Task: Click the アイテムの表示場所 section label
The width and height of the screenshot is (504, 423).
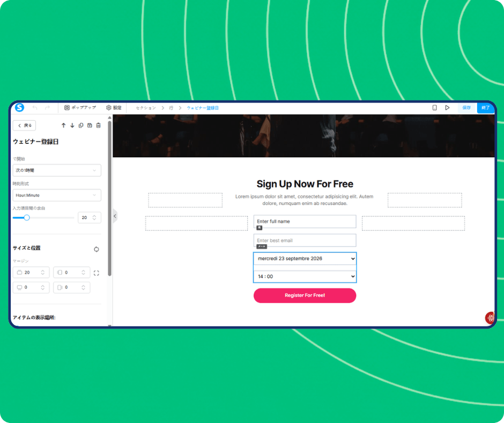Action: 34,317
